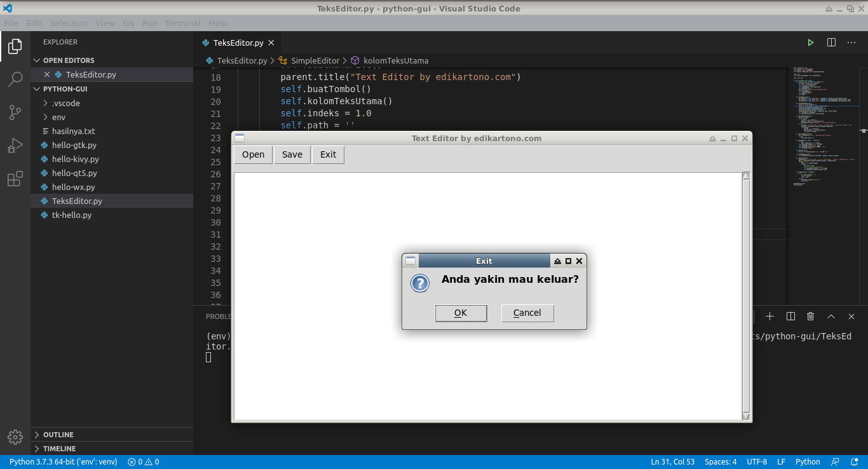Viewport: 868px width, 469px height.
Task: Run Python file with play icon
Action: pos(811,43)
